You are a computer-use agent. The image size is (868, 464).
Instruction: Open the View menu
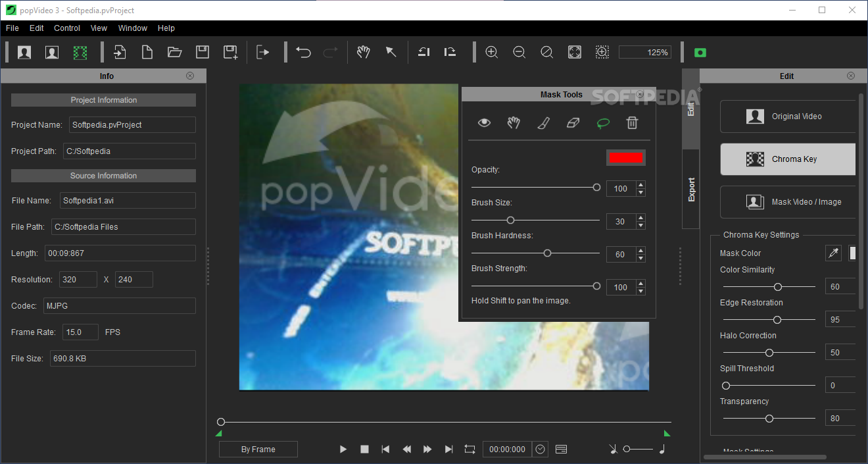(x=99, y=28)
